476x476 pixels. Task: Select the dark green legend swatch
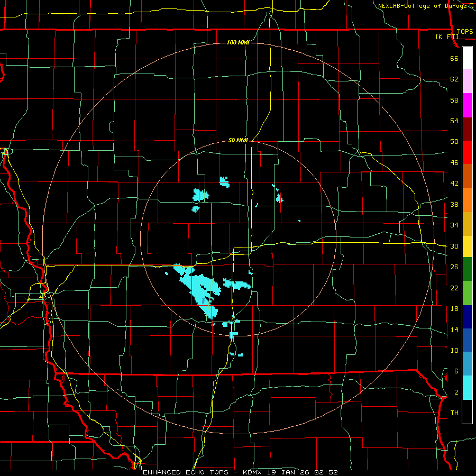(467, 269)
